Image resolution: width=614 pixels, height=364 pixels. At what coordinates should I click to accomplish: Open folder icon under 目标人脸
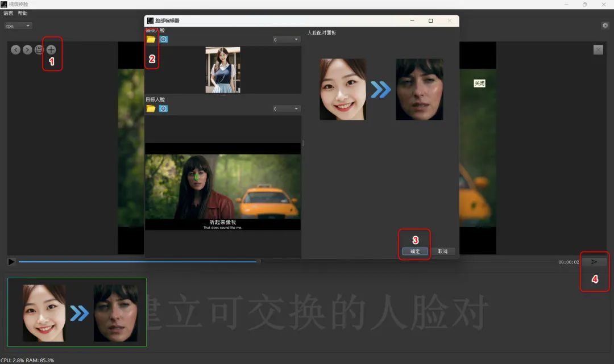click(151, 108)
